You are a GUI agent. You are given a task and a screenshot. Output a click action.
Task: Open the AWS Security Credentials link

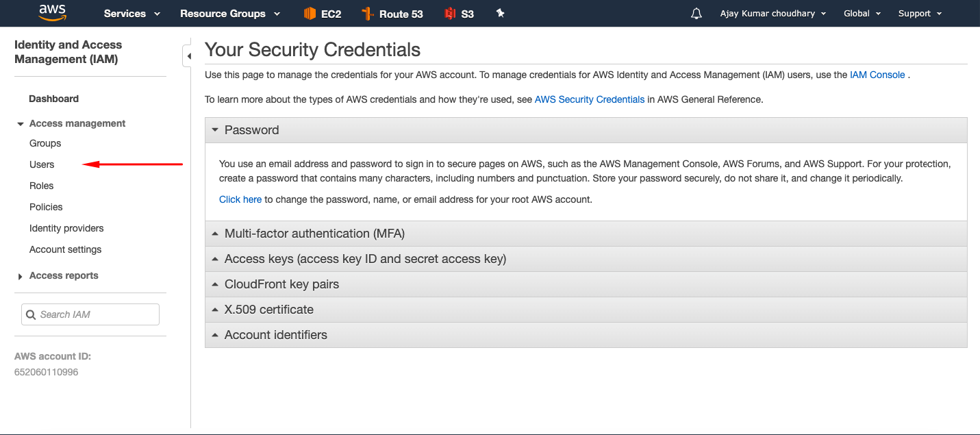(590, 99)
